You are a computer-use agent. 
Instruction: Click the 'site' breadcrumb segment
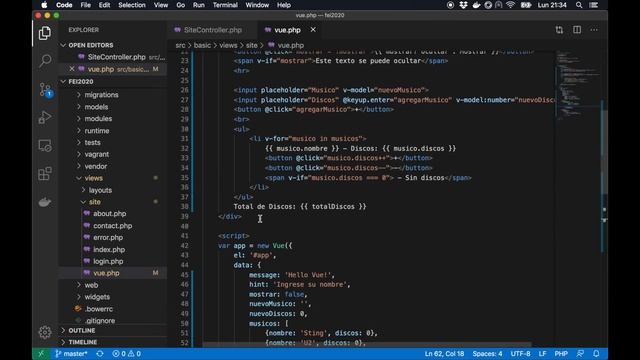[251, 45]
